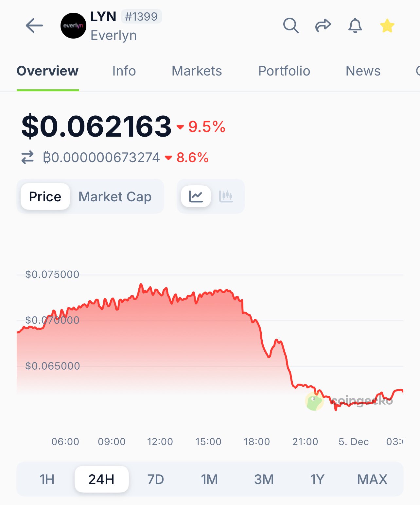Tap the back arrow icon

[34, 26]
